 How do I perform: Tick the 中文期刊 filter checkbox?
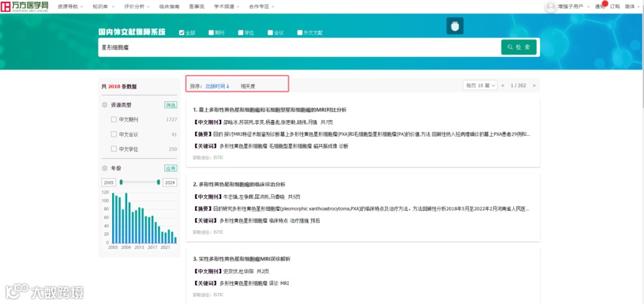(114, 119)
